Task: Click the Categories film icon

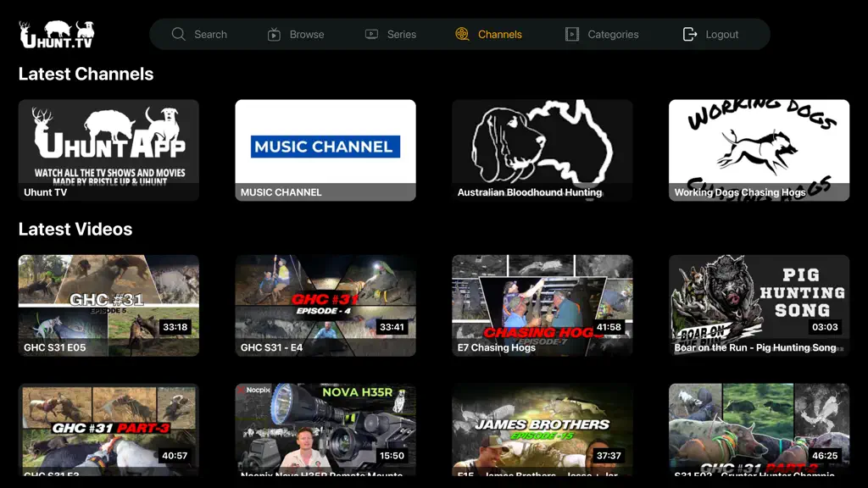Action: (x=572, y=34)
